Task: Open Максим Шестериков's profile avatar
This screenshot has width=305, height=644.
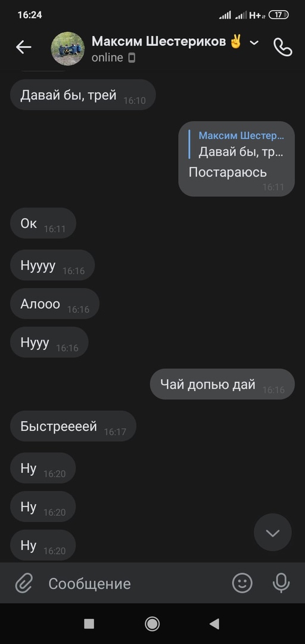Action: tap(68, 48)
